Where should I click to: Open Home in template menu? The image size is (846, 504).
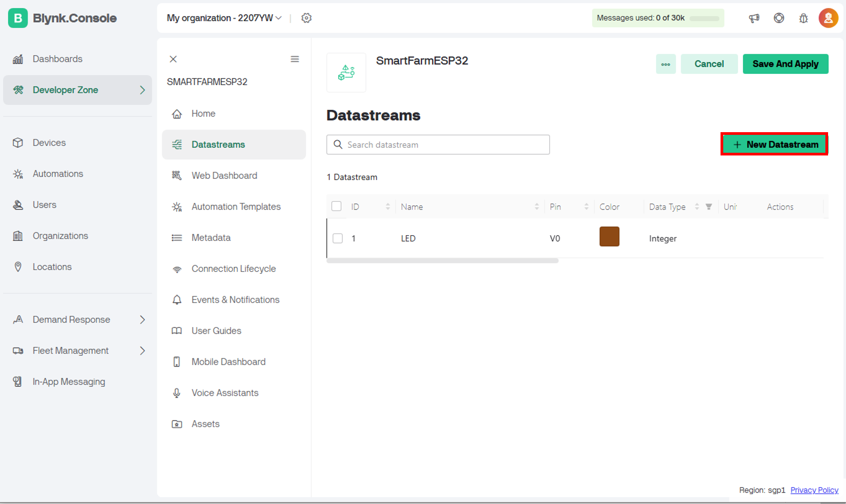[234, 114]
